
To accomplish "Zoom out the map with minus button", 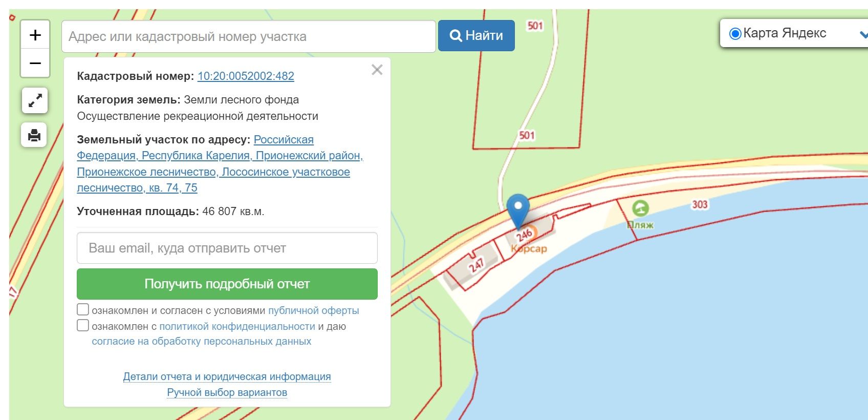I will point(35,64).
